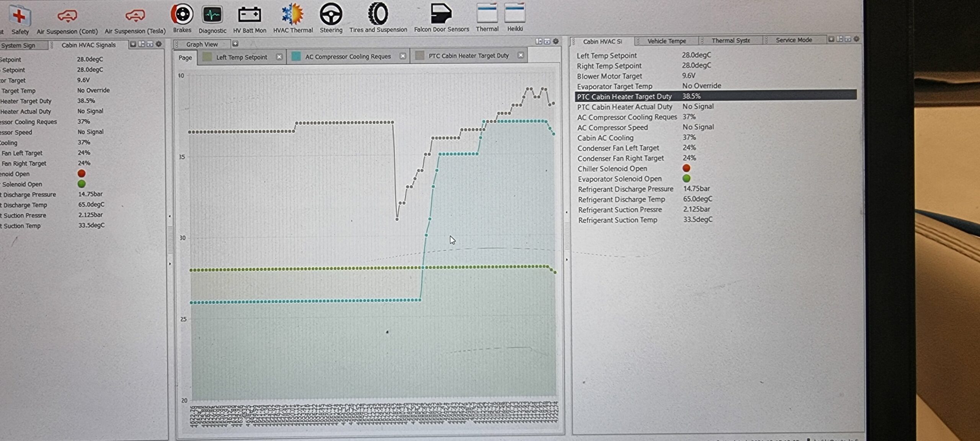980x441 pixels.
Task: Switch to the Vehicle Tempe tab
Action: click(x=666, y=41)
